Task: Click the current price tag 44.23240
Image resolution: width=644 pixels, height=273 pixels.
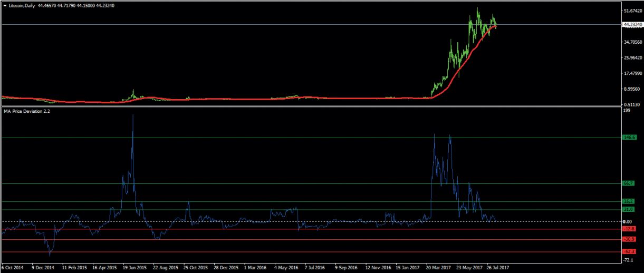Action: coord(633,24)
